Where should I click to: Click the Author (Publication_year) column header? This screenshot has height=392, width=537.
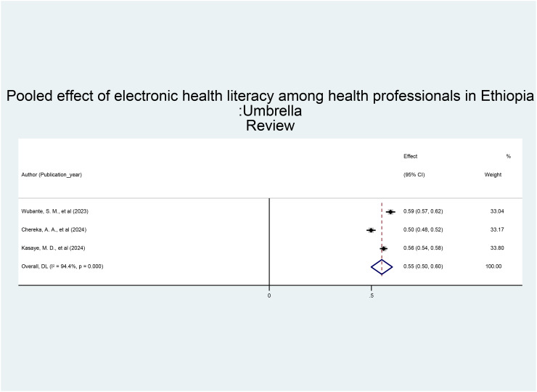coord(52,175)
